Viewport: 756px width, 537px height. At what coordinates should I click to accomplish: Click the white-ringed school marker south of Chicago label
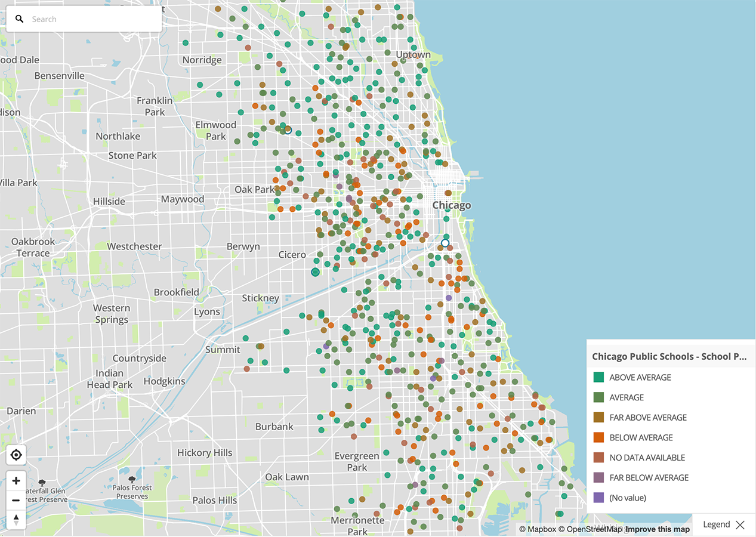[x=445, y=243]
